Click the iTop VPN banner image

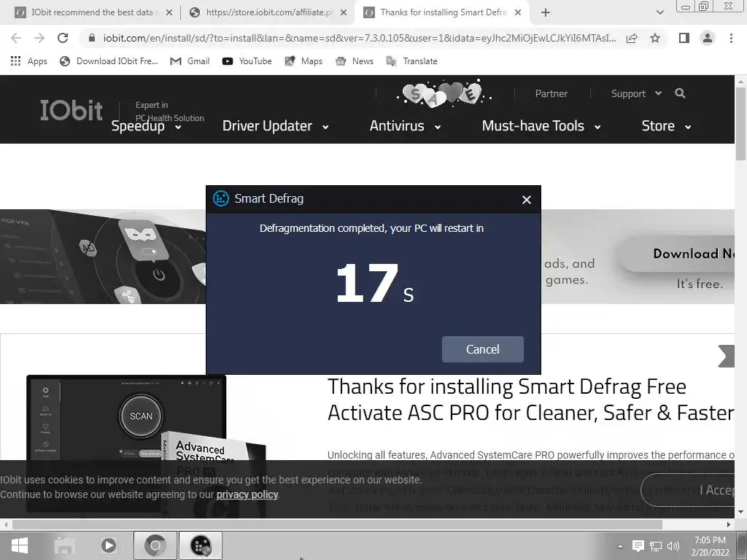tap(103, 257)
